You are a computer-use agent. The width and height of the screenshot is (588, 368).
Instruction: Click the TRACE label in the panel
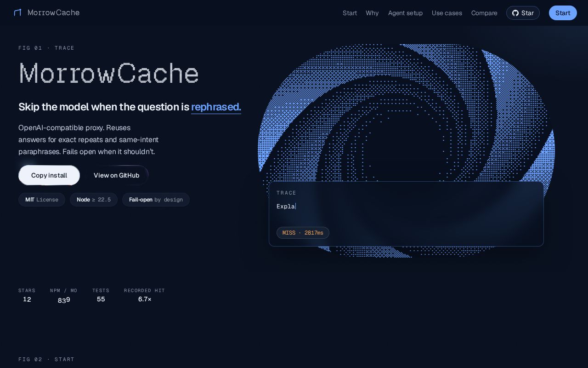point(287,193)
